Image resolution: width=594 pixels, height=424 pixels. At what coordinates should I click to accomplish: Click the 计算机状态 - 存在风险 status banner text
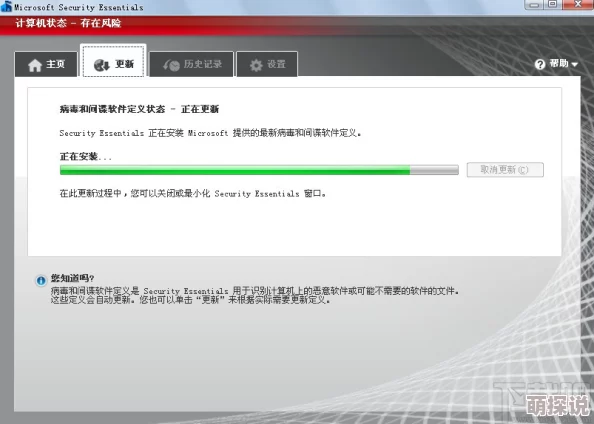(x=68, y=23)
